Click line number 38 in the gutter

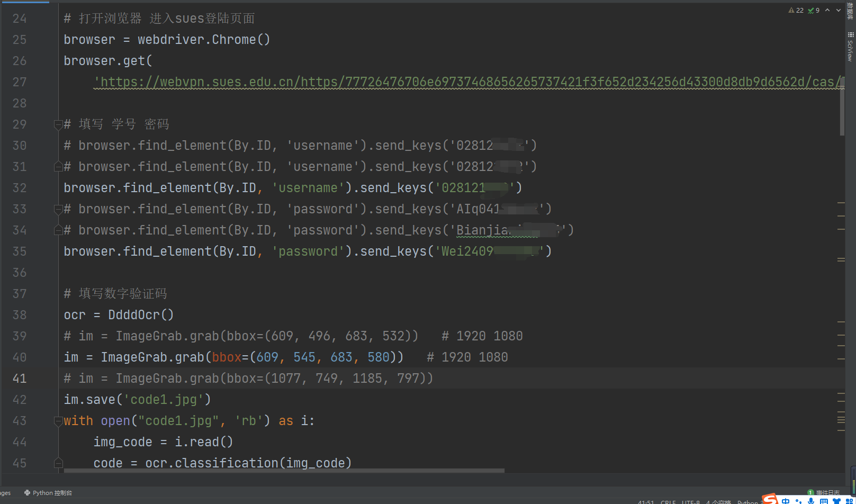pos(20,315)
